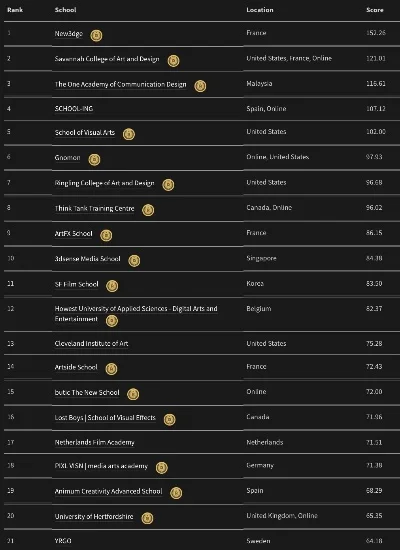The width and height of the screenshot is (400, 550).
Task: Click the gold badge next to New3dge
Action: coord(96,35)
